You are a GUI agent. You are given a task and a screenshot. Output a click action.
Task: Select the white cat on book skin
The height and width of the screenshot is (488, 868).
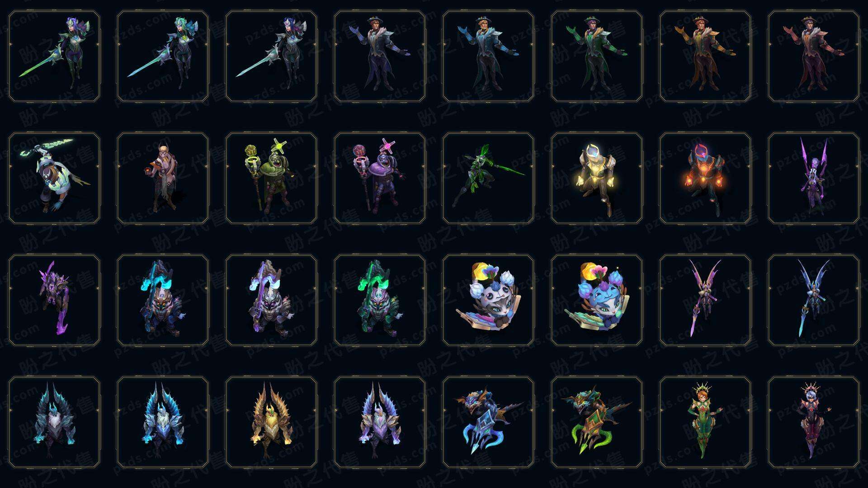tap(488, 300)
